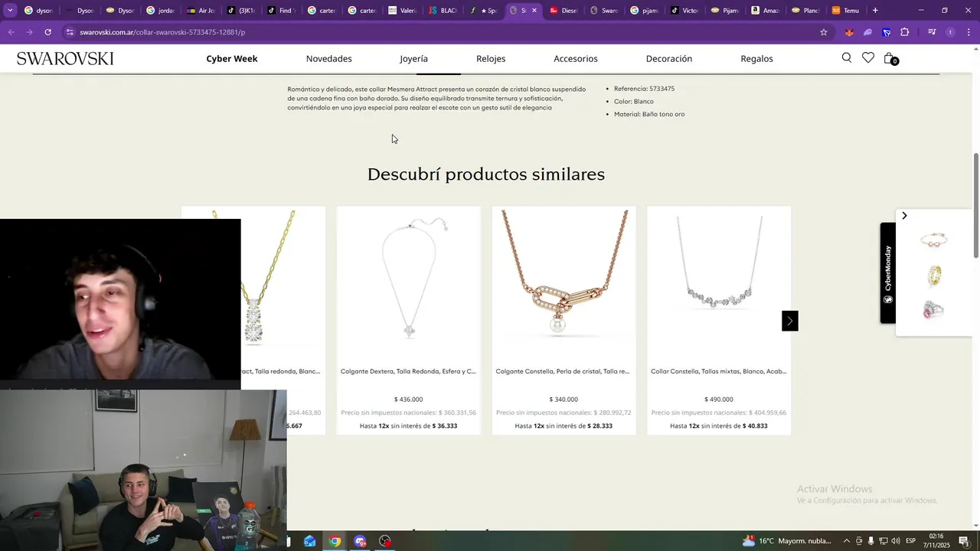Viewport: 980px width, 551px height.
Task: Show hidden system tray icons
Action: pyautogui.click(x=846, y=541)
